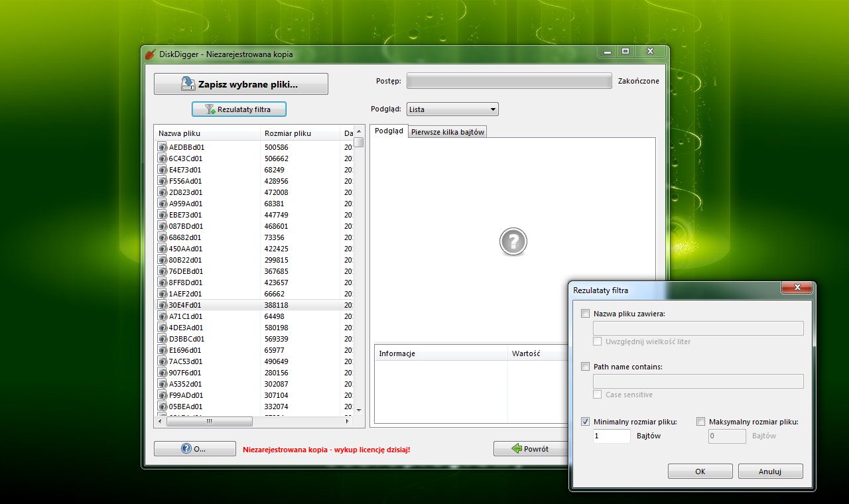Click file icon of E4E73d01
This screenshot has width=849, height=504.
click(x=163, y=170)
